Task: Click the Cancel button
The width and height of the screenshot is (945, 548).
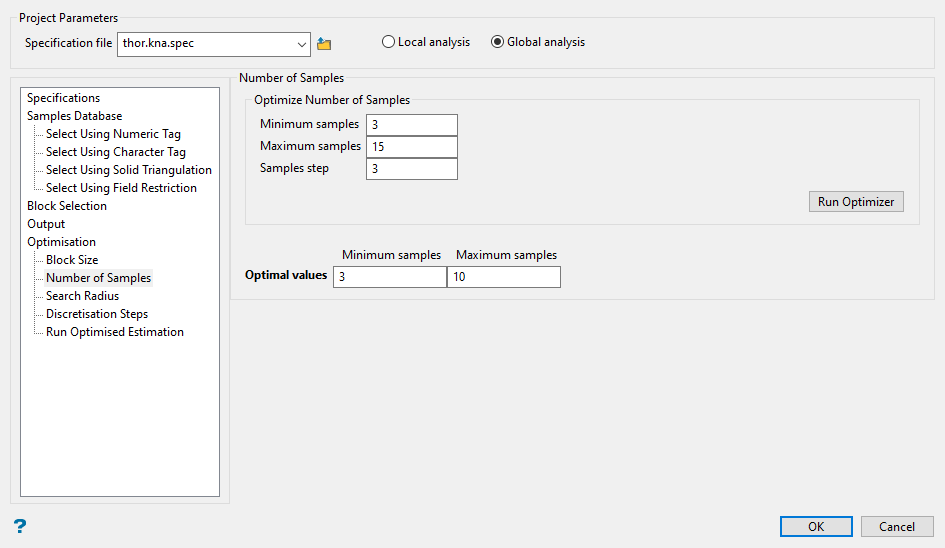Action: 897,526
